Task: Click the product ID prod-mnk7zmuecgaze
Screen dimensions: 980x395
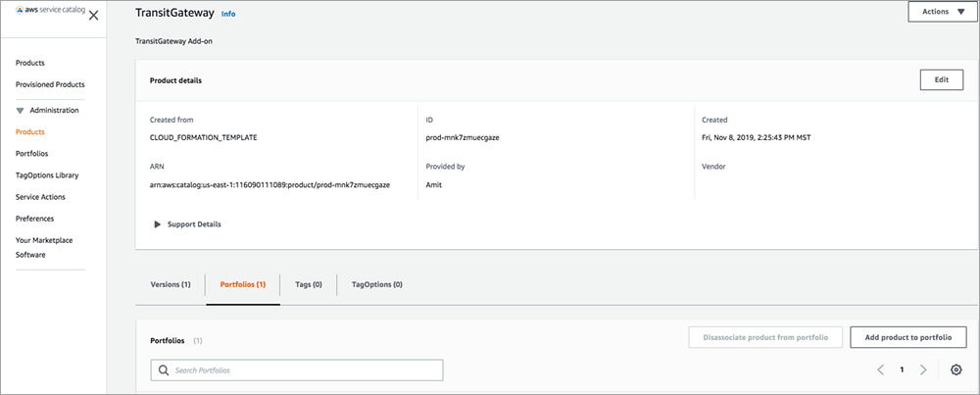Action: [463, 138]
